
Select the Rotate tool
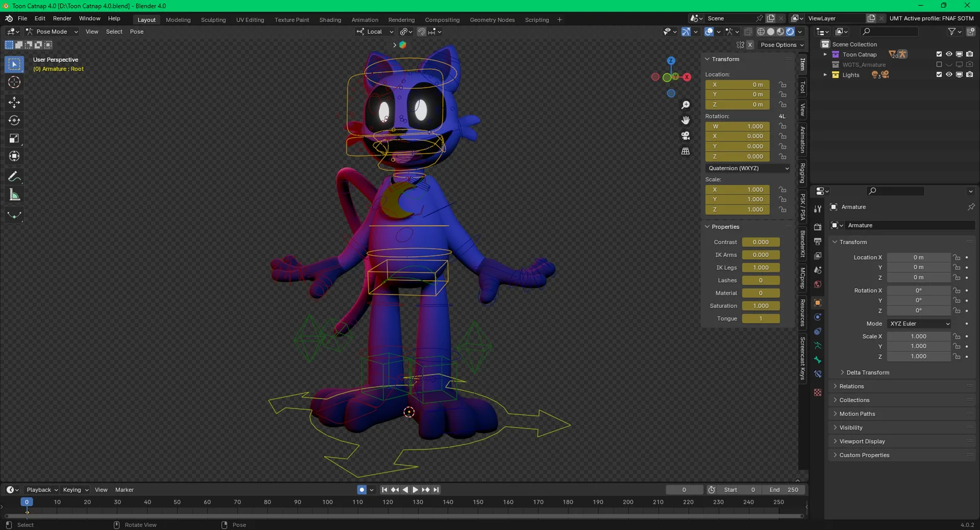[14, 121]
